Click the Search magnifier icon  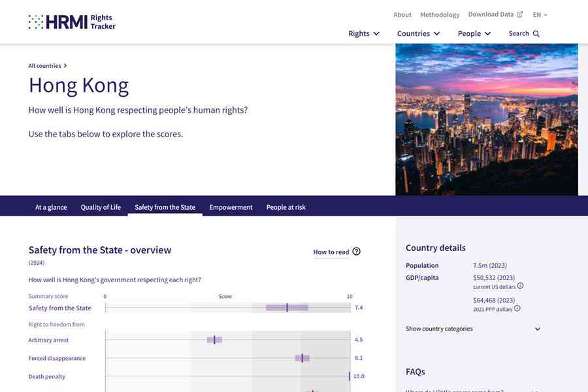[x=536, y=34]
